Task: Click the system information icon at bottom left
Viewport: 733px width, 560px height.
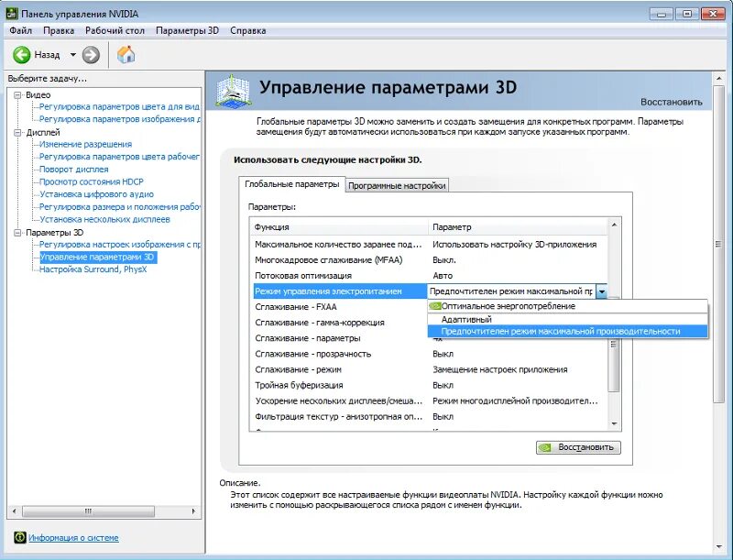Action: click(19, 537)
